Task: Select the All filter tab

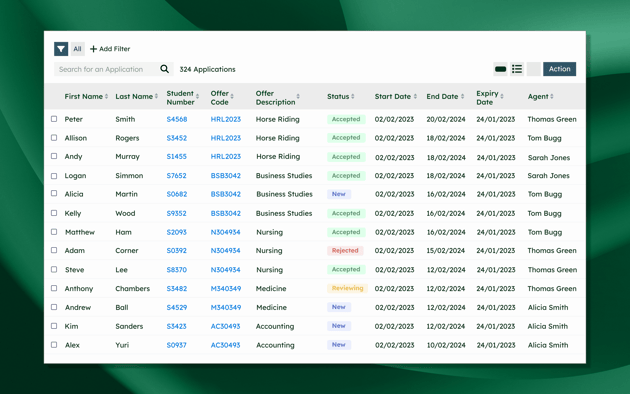Action: [77, 49]
